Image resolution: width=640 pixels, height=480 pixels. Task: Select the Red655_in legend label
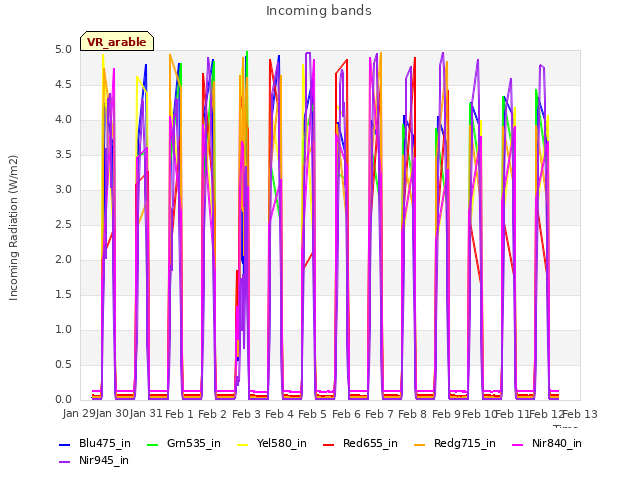(x=370, y=443)
